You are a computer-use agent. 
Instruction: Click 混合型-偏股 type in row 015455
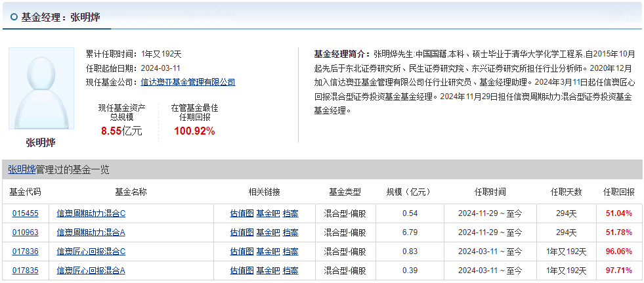point(345,213)
